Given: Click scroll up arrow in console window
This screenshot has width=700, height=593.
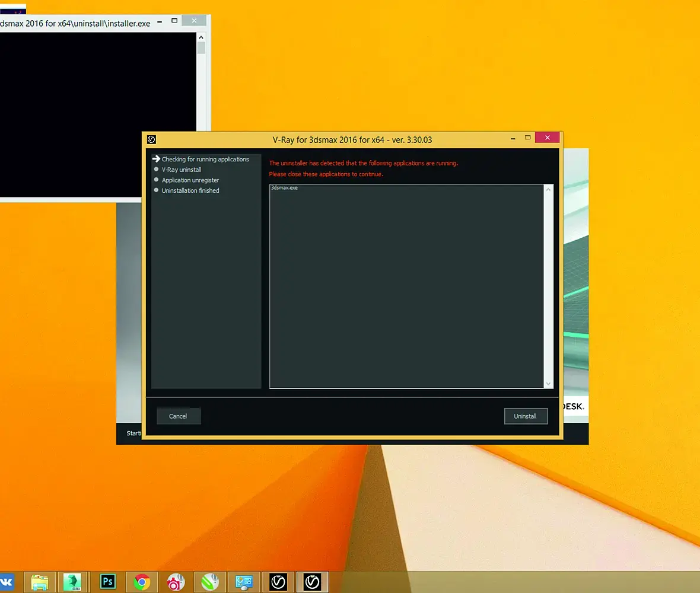Looking at the screenshot, I should (x=201, y=37).
